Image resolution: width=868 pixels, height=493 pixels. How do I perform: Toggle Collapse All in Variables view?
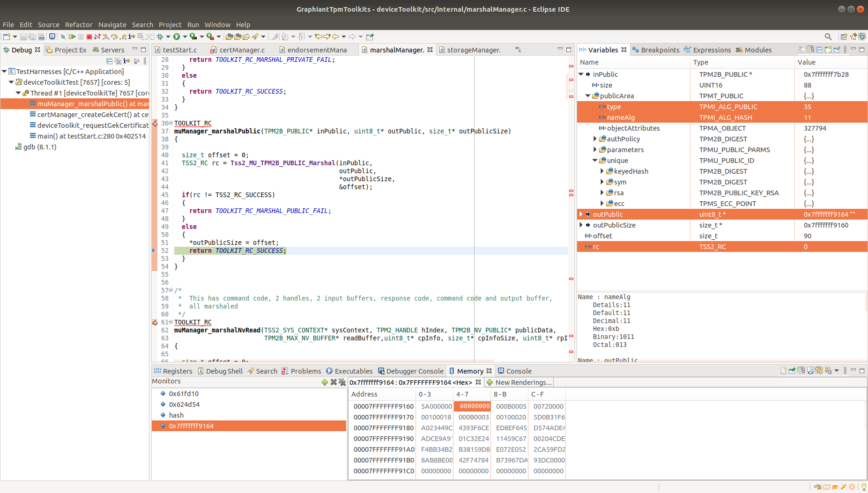click(819, 50)
